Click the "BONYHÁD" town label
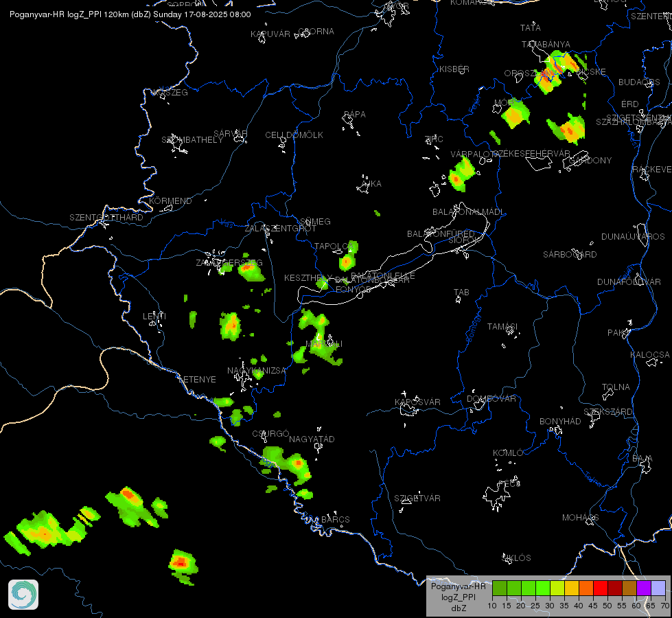672x618 pixels. (560, 422)
